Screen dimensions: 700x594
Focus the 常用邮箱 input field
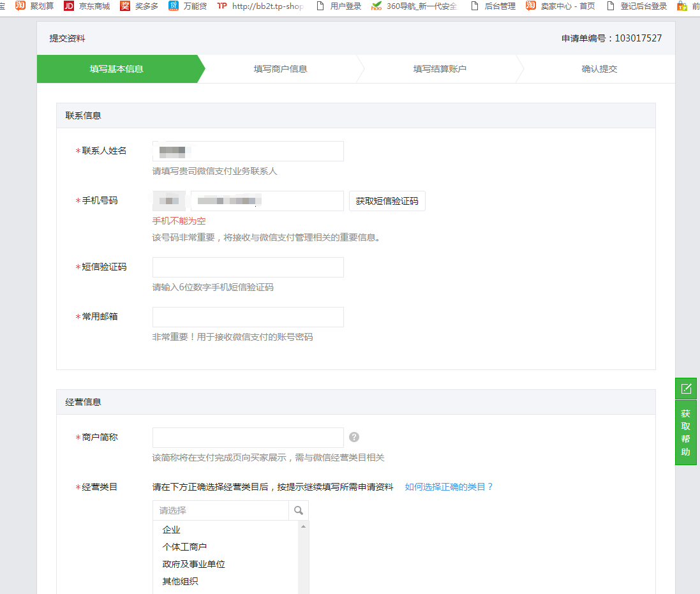pos(248,317)
